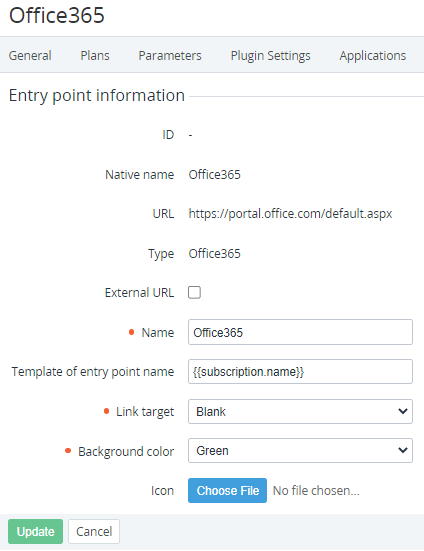
Task: Click the Link target dropdown arrow
Action: click(x=403, y=411)
